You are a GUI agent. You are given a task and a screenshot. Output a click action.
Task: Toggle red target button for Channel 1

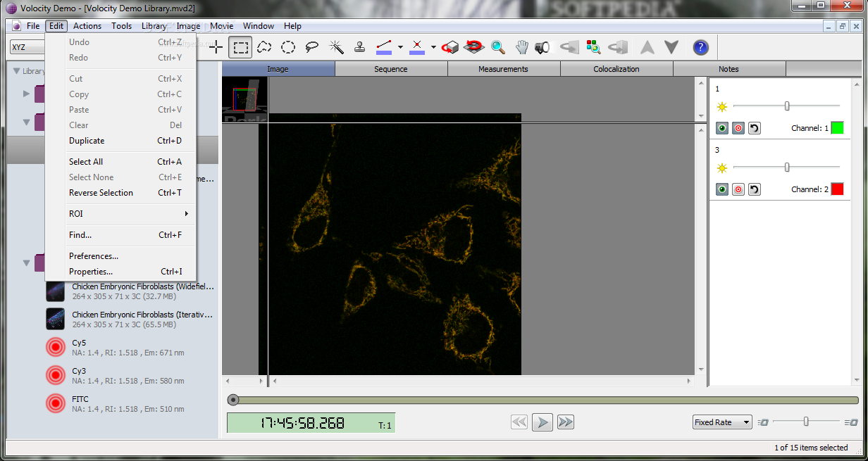pos(738,128)
